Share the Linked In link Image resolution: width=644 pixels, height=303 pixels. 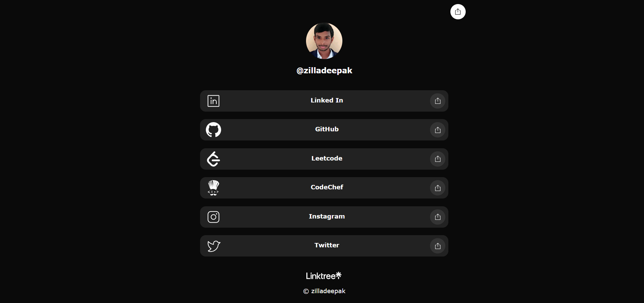pos(437,101)
